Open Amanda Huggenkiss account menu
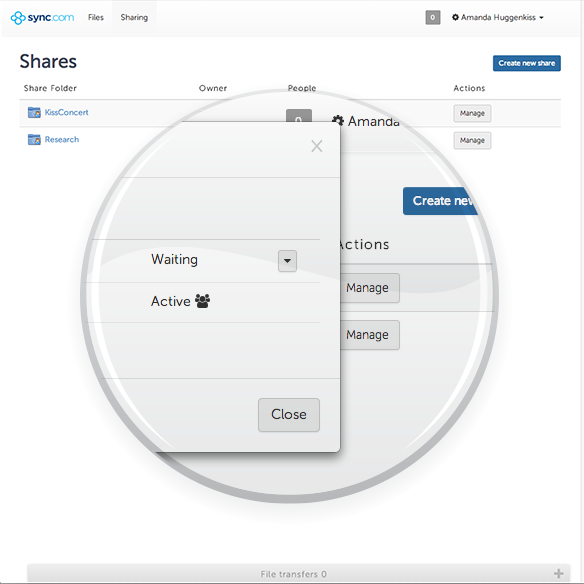The image size is (584, 584). click(498, 18)
